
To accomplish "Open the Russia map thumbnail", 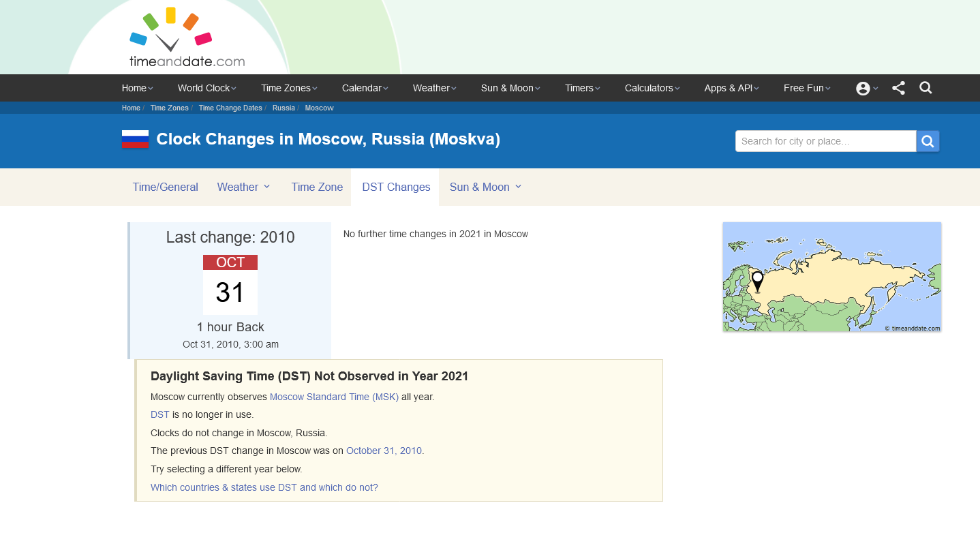I will point(832,277).
